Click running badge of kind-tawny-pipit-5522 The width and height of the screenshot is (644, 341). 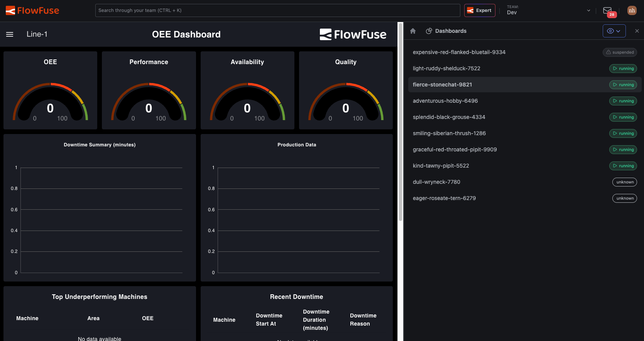[x=623, y=166]
